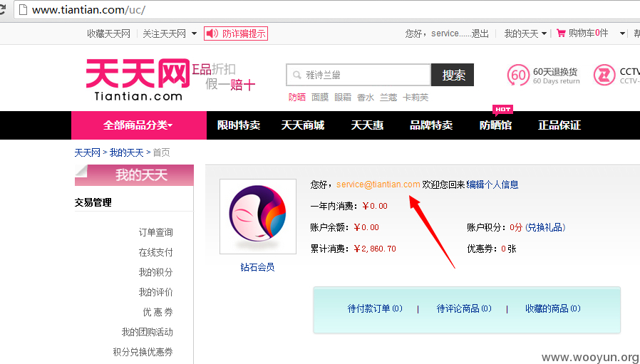Viewport: 640px width, 364px height.
Task: Focus the URL address bar
Action: tap(326, 9)
